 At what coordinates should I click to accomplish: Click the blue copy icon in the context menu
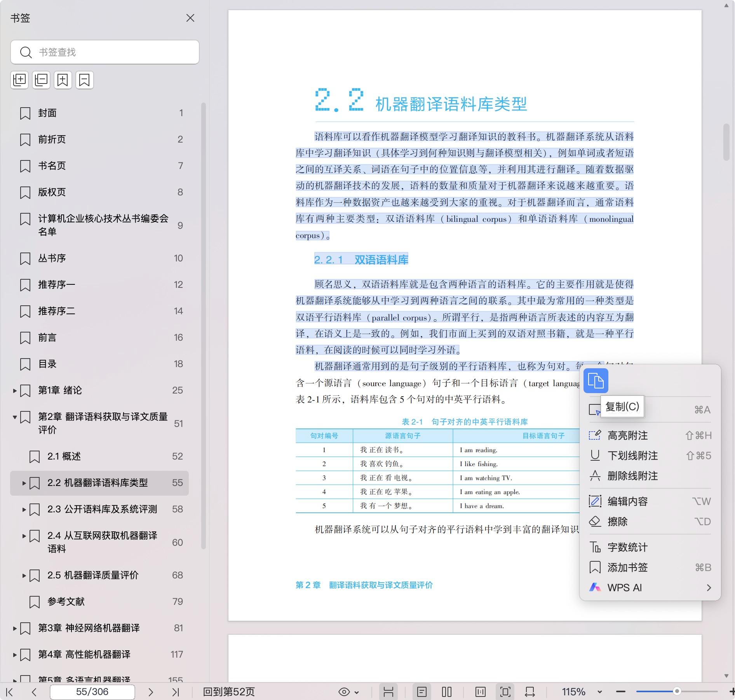coord(596,381)
